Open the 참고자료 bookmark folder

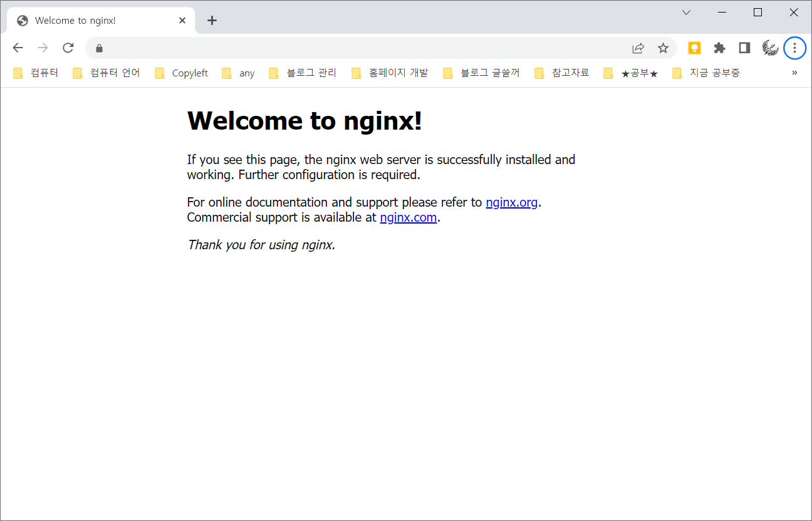coord(562,73)
